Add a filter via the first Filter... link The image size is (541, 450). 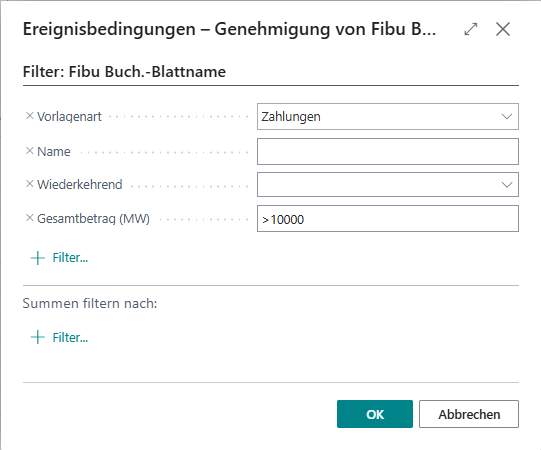point(70,258)
